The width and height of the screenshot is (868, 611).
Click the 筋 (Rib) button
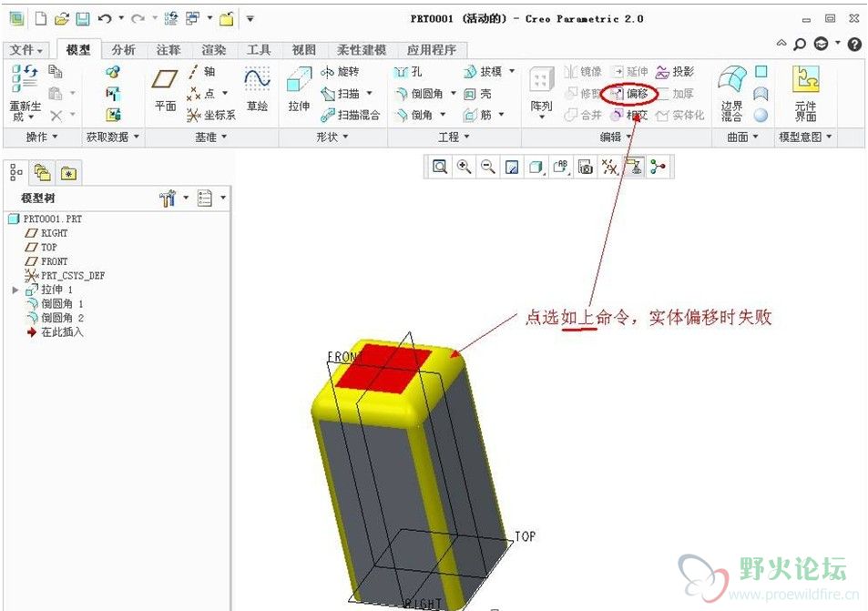click(478, 115)
